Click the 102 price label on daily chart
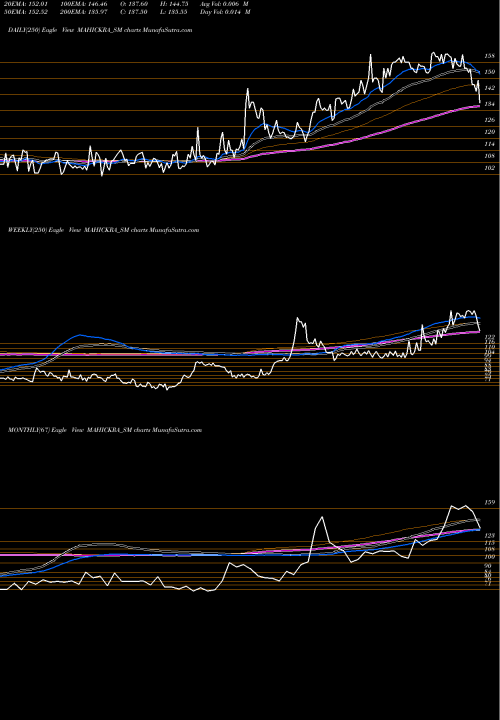Viewport: 500px width, 720px height. click(x=490, y=168)
